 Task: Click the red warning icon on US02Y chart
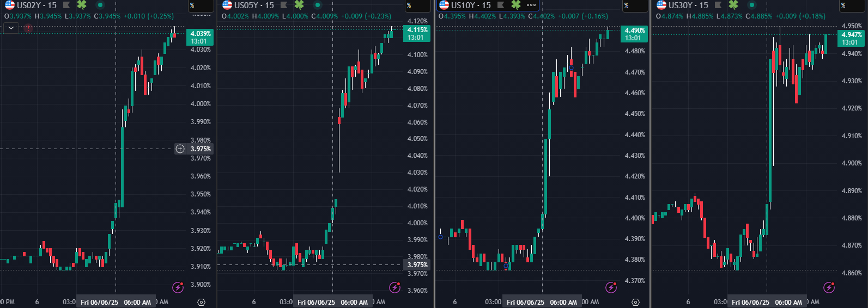tap(28, 28)
